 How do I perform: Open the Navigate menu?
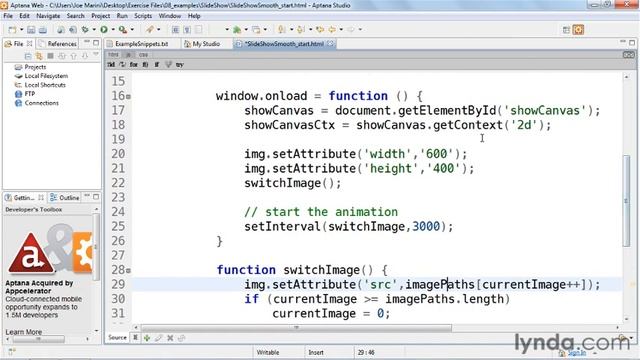[x=48, y=16]
